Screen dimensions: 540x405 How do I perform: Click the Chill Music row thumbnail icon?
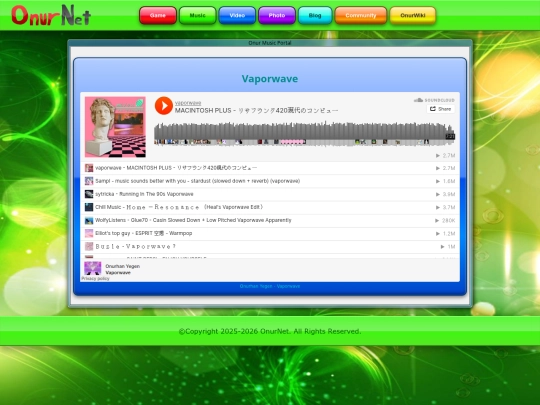[x=89, y=207]
